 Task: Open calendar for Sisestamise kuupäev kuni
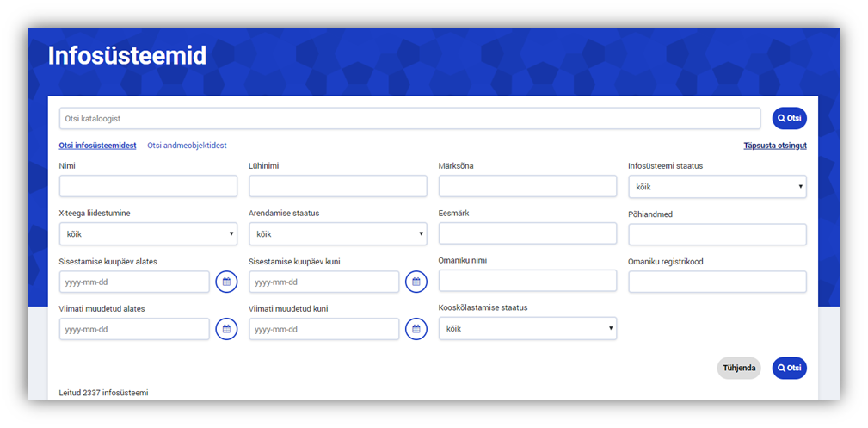point(416,282)
